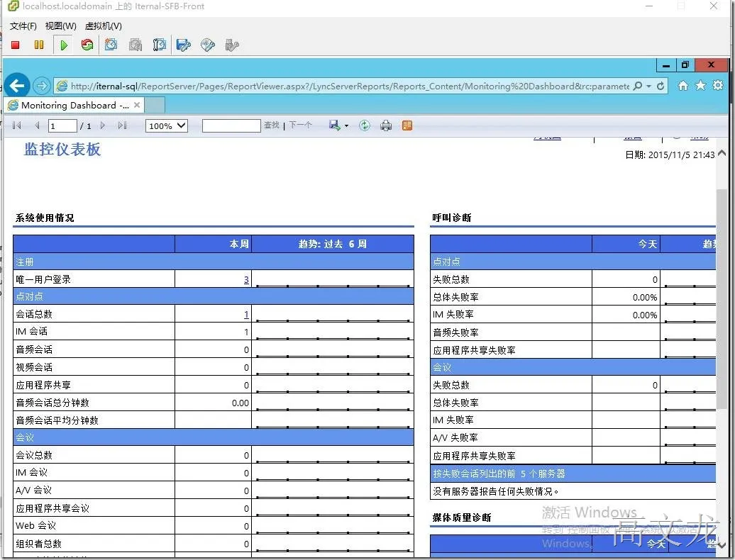Go to next report page
The height and width of the screenshot is (560, 735).
pyautogui.click(x=103, y=125)
